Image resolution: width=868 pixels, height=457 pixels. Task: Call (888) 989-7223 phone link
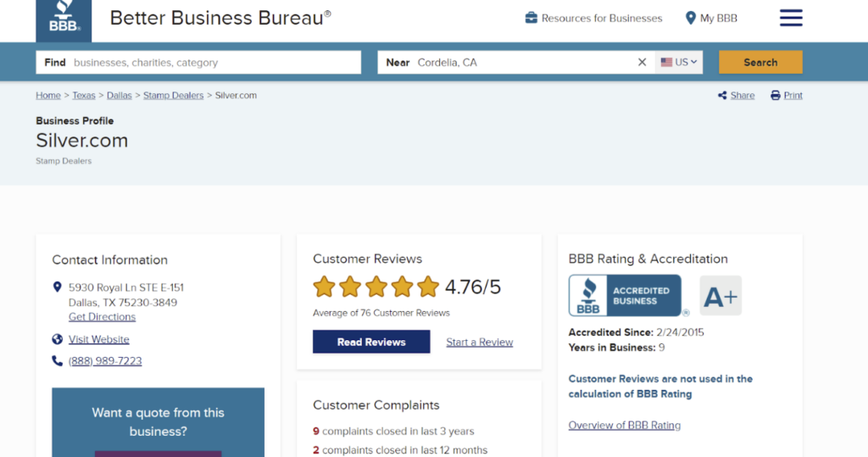105,361
